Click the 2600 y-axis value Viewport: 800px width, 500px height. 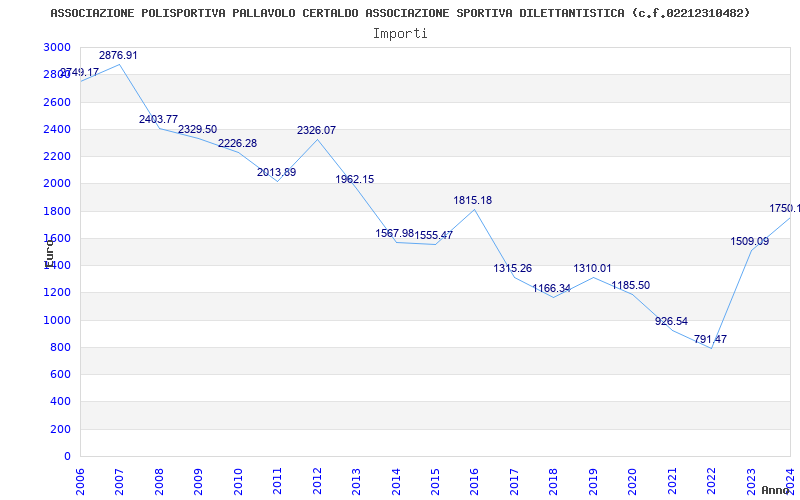point(57,102)
